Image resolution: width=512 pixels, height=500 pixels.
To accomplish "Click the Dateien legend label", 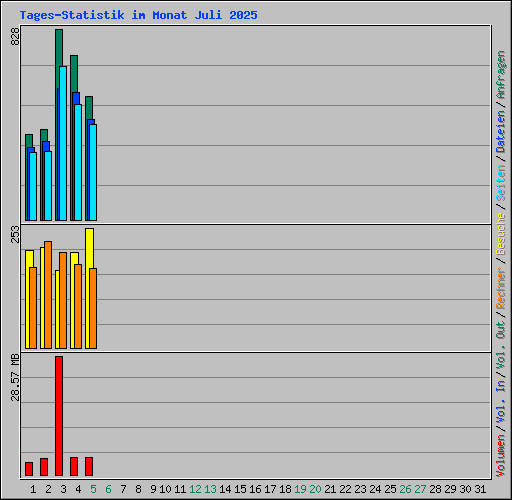I will coord(501,132).
